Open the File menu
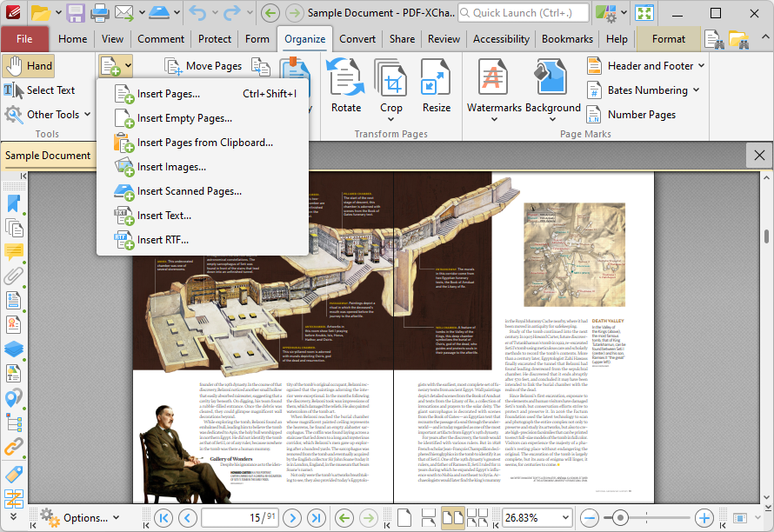Image resolution: width=774 pixels, height=532 pixels. (x=24, y=39)
